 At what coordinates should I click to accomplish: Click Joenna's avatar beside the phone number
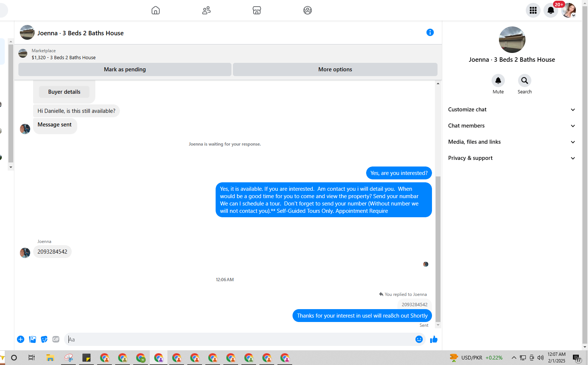pyautogui.click(x=25, y=253)
